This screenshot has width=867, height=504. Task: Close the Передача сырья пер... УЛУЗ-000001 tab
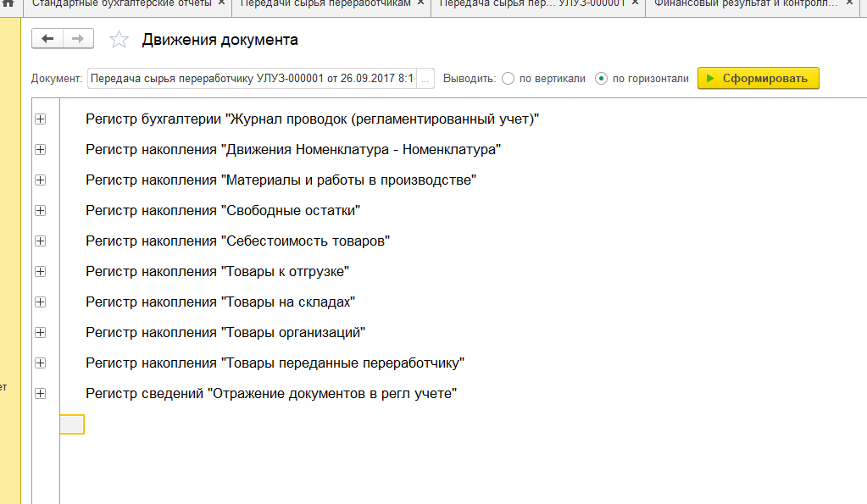[x=636, y=3]
